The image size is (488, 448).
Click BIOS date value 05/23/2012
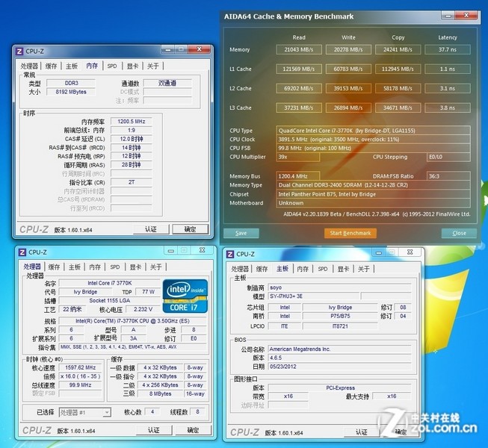click(x=339, y=367)
